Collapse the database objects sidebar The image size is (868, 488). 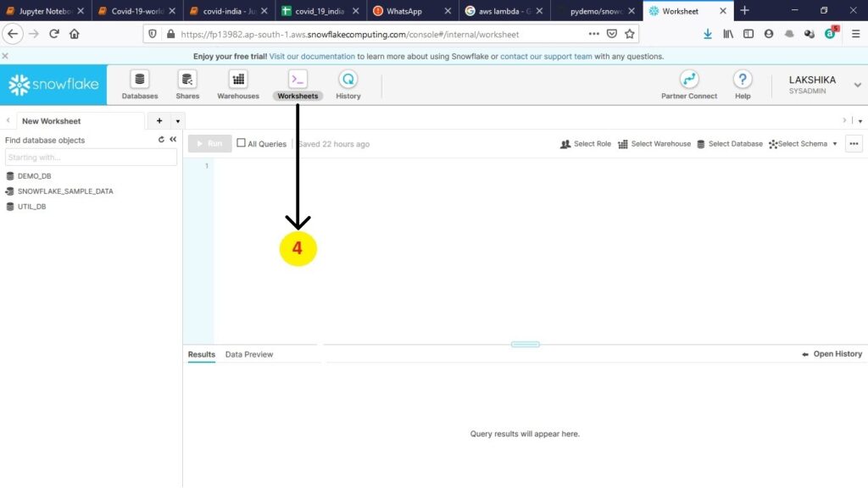tap(173, 140)
